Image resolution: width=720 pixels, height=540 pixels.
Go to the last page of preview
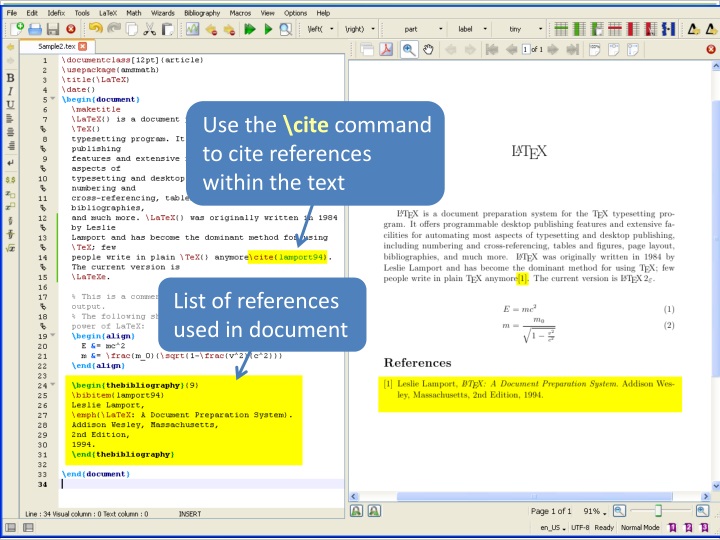572,49
